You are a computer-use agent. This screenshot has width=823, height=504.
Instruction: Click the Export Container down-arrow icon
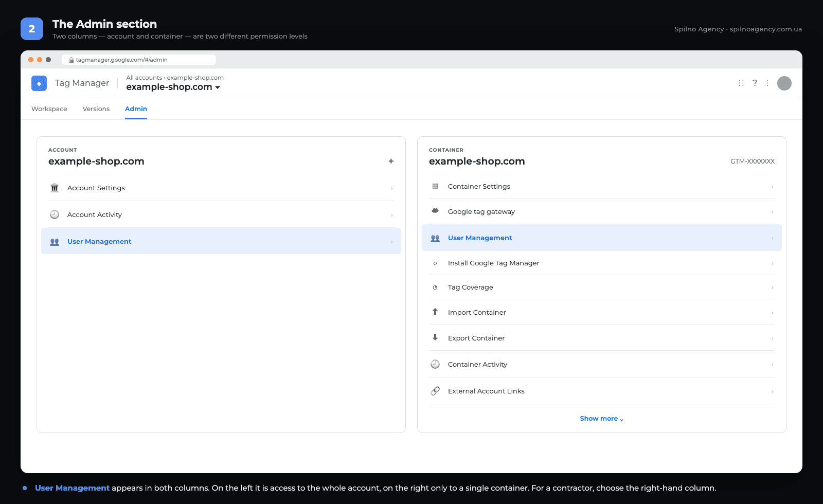pyautogui.click(x=435, y=337)
